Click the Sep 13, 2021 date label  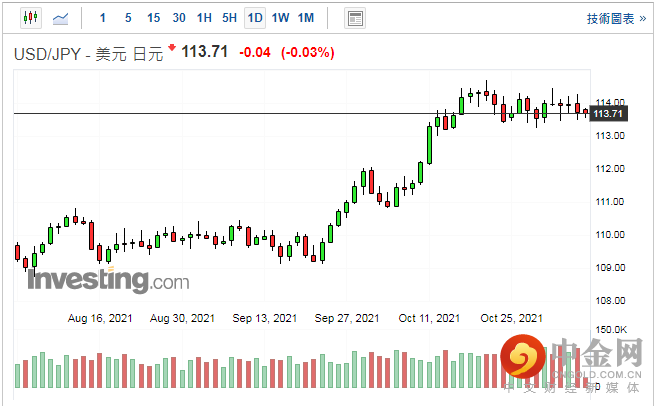pyautogui.click(x=265, y=318)
